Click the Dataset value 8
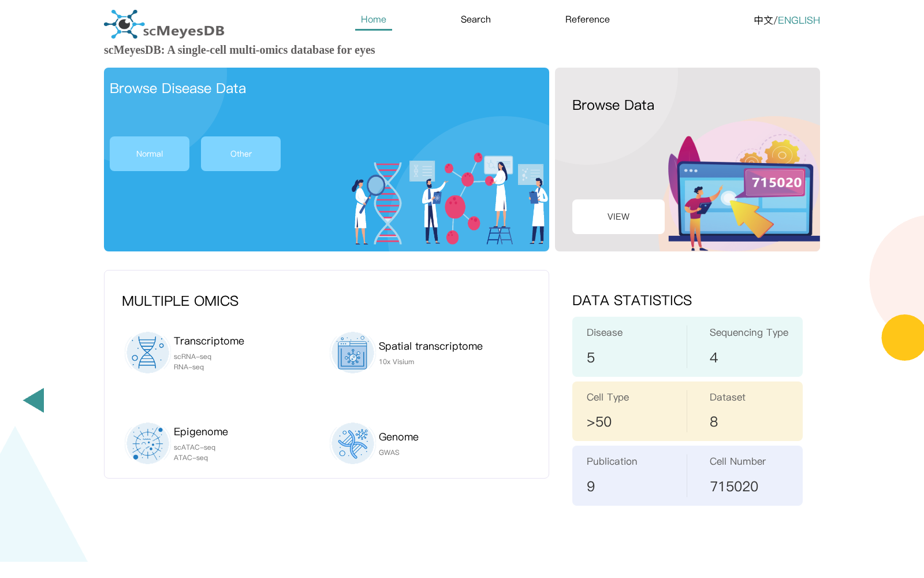 [714, 422]
